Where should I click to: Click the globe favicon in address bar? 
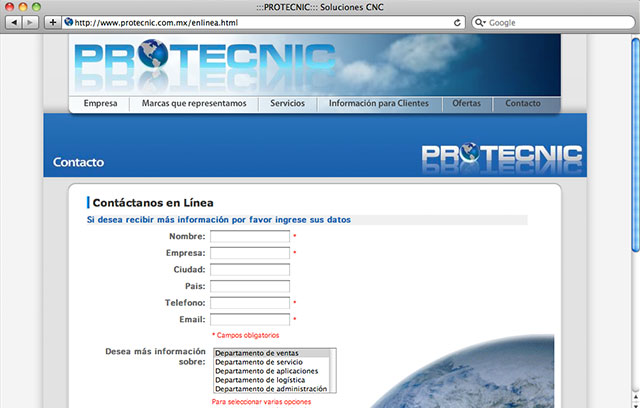69,22
